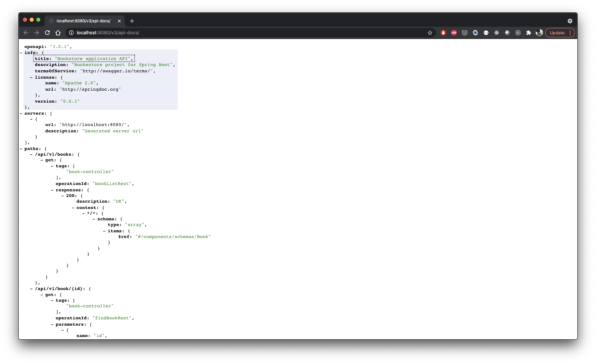Click the "#/components/schemas/Book" $ref value
Screen dimensions: 596x364
click(173, 237)
